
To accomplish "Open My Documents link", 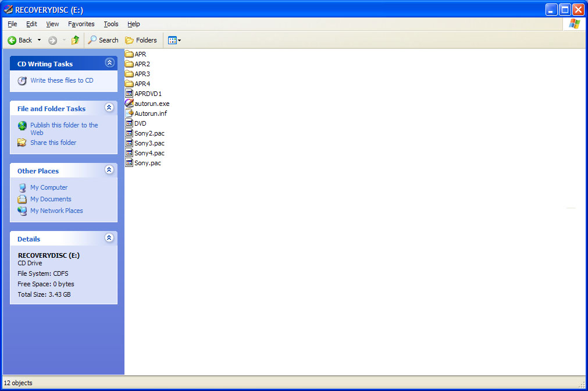I will click(51, 199).
